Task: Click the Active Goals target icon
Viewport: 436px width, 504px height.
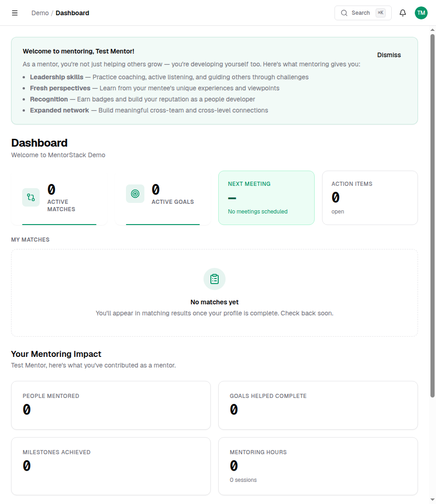Action: click(x=135, y=194)
